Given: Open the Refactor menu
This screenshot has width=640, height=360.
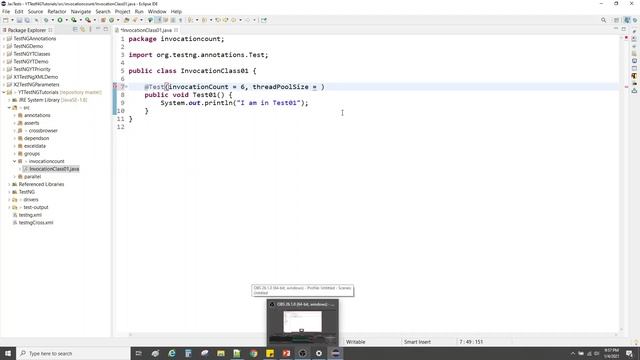Looking at the screenshot, I should (x=57, y=11).
